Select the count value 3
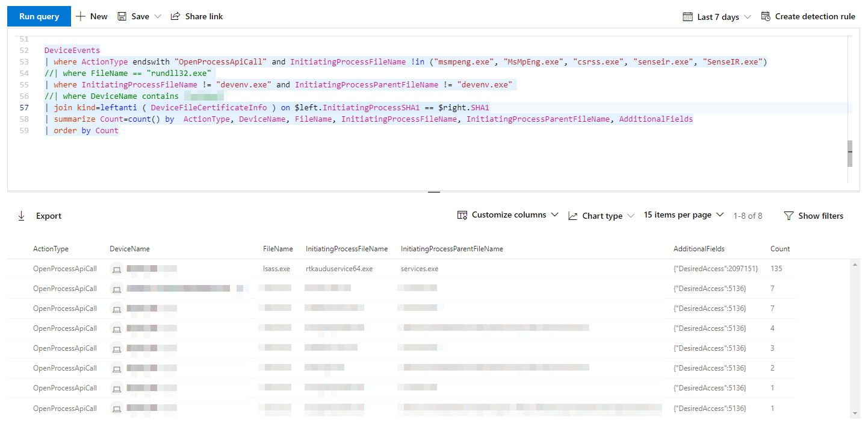The image size is (868, 423). [x=772, y=348]
